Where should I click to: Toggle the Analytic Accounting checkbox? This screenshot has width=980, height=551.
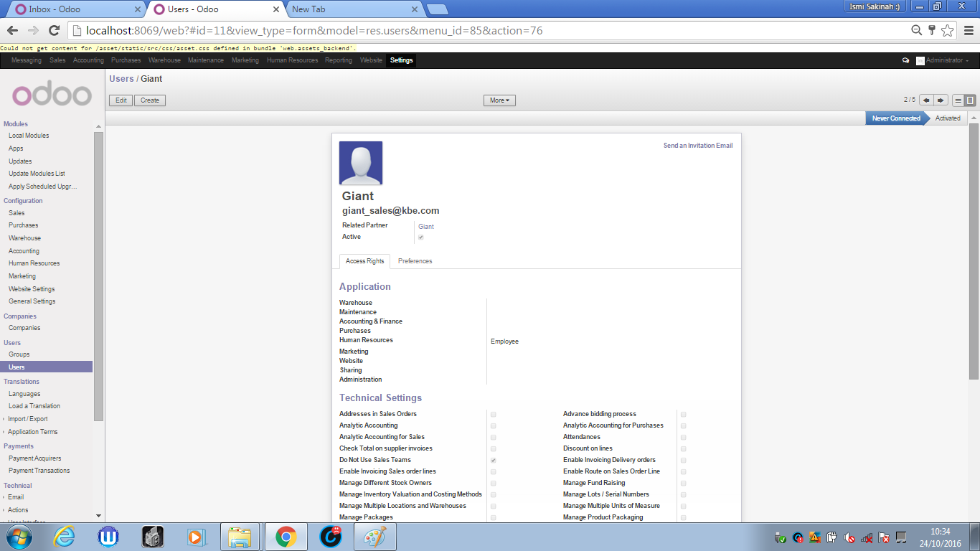click(494, 426)
